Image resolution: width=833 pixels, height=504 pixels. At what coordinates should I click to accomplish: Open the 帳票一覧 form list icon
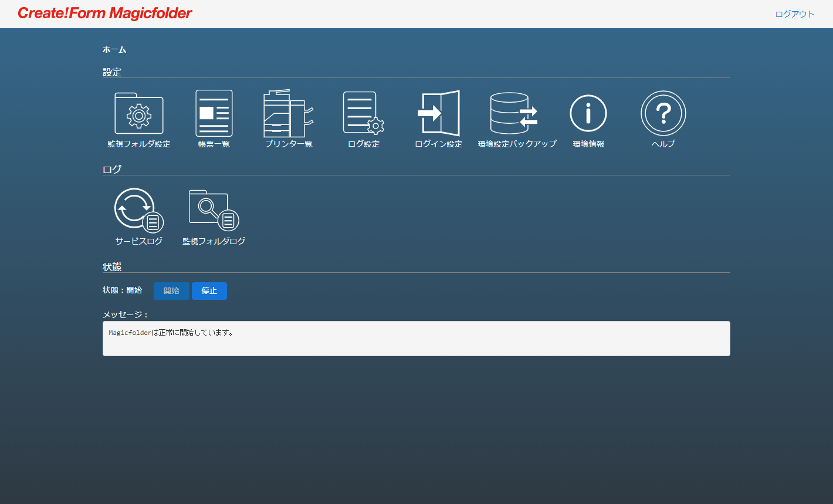(x=214, y=114)
